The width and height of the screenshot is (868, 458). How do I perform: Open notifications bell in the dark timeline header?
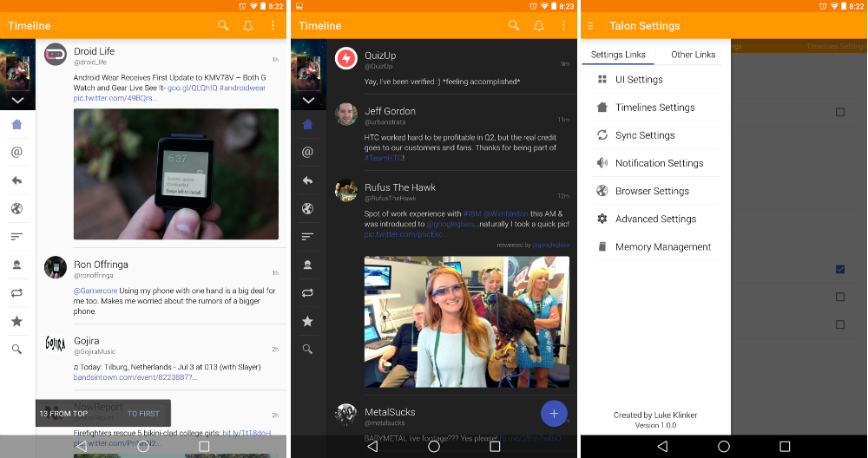(x=539, y=26)
